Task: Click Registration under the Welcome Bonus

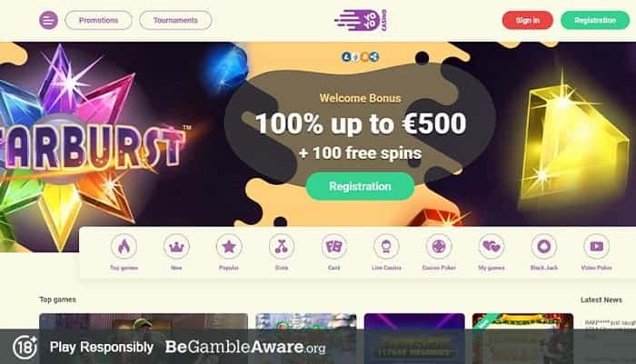Action: point(360,186)
